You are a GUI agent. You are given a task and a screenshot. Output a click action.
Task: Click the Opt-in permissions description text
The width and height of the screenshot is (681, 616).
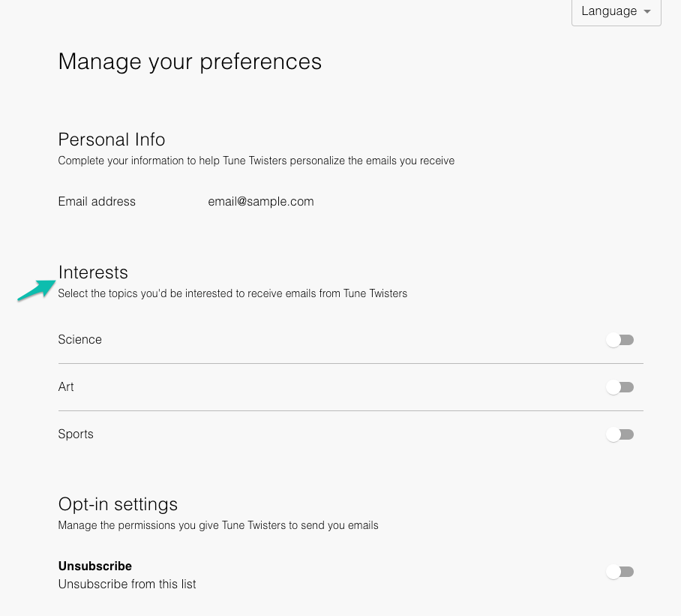pos(217,525)
